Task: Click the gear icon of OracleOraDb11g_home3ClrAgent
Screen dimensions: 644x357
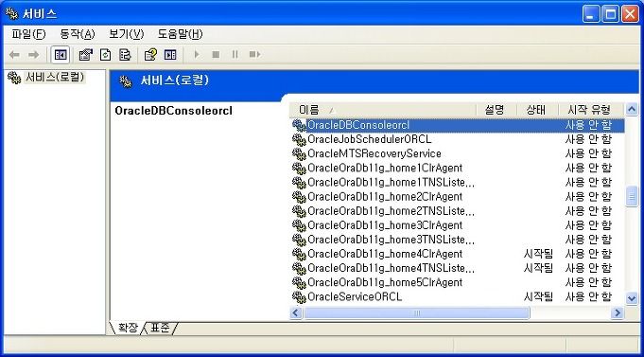Action: tap(299, 225)
